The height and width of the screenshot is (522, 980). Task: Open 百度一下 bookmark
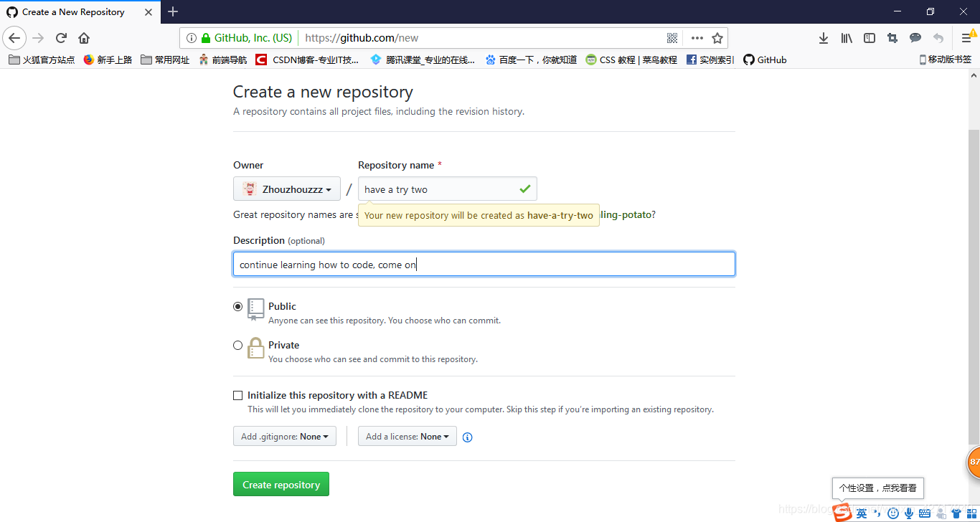531,60
